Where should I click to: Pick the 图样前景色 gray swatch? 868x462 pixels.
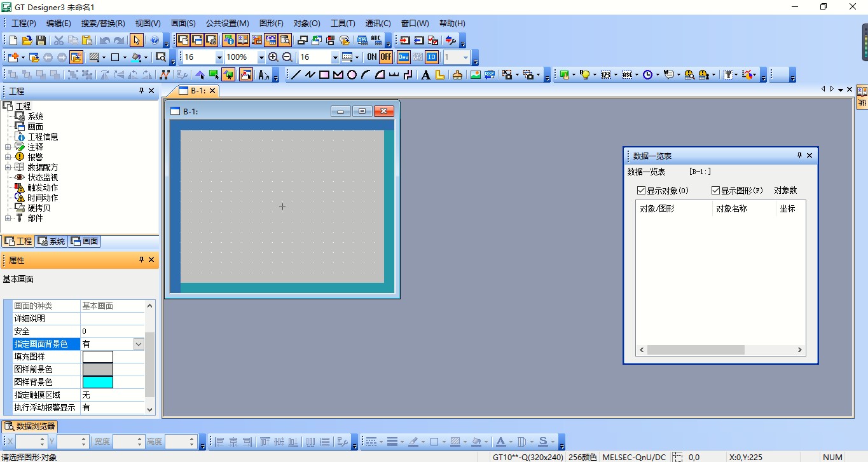(98, 369)
